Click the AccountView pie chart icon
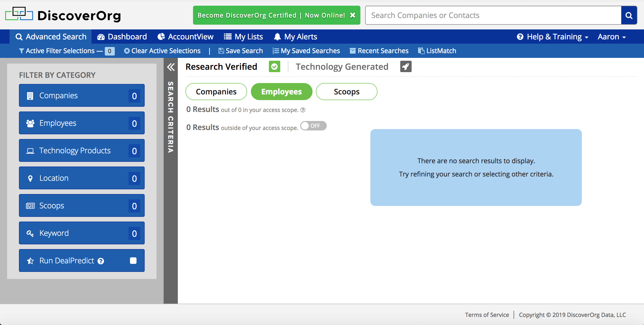The width and height of the screenshot is (644, 325). pos(161,37)
